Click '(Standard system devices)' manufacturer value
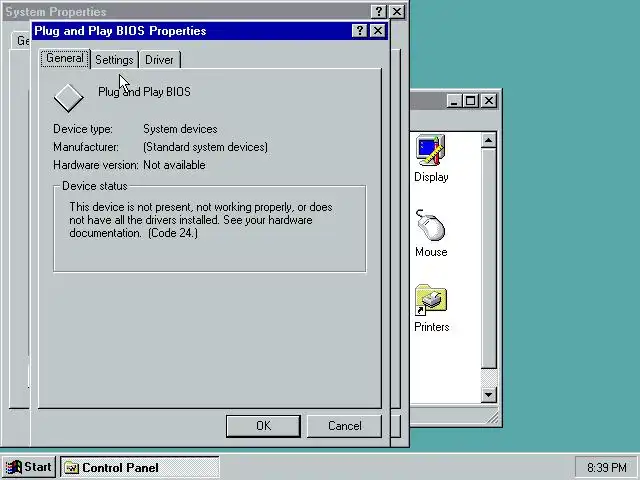This screenshot has width=640, height=480. pos(205,147)
